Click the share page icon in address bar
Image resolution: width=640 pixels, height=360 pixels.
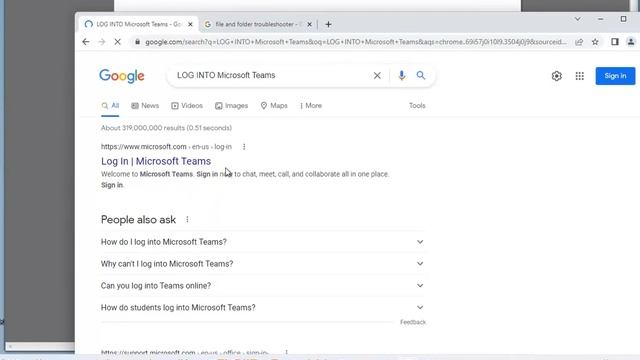pyautogui.click(x=579, y=42)
